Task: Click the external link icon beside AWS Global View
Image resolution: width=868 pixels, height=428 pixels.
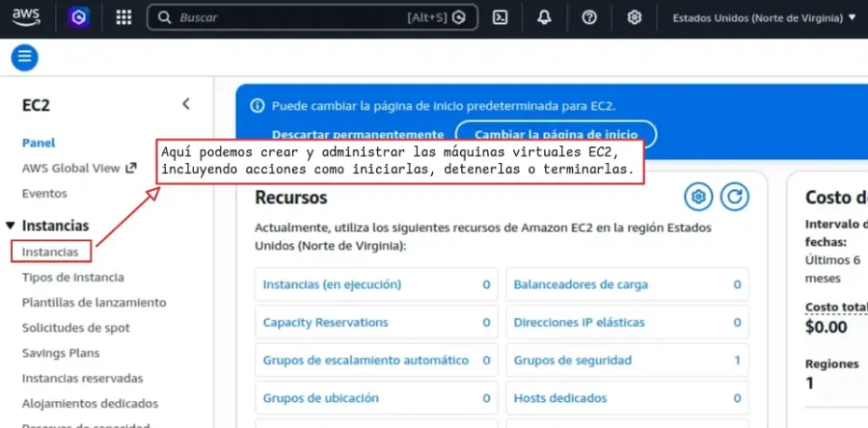Action: (x=131, y=168)
